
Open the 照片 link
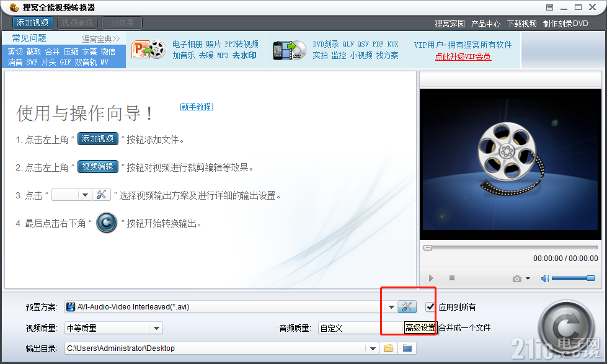213,44
